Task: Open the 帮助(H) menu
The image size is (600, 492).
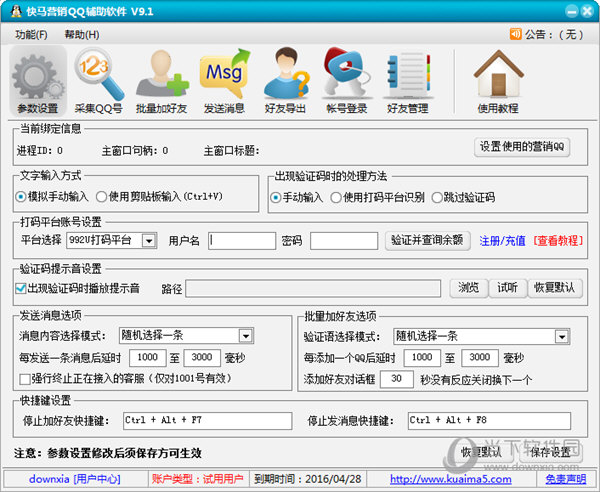Action: coord(82,35)
